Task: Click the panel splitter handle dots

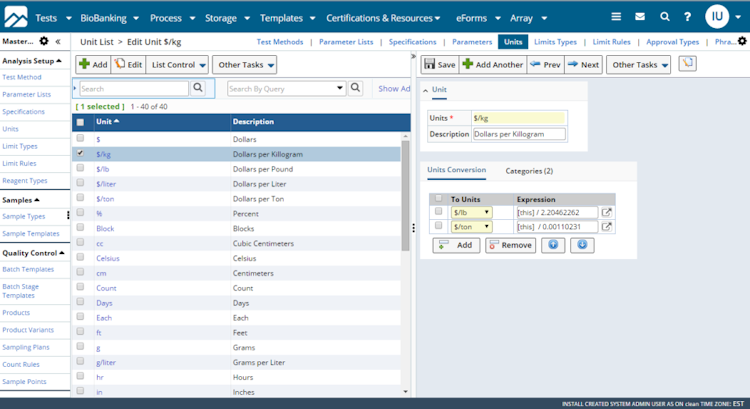Action: click(413, 228)
